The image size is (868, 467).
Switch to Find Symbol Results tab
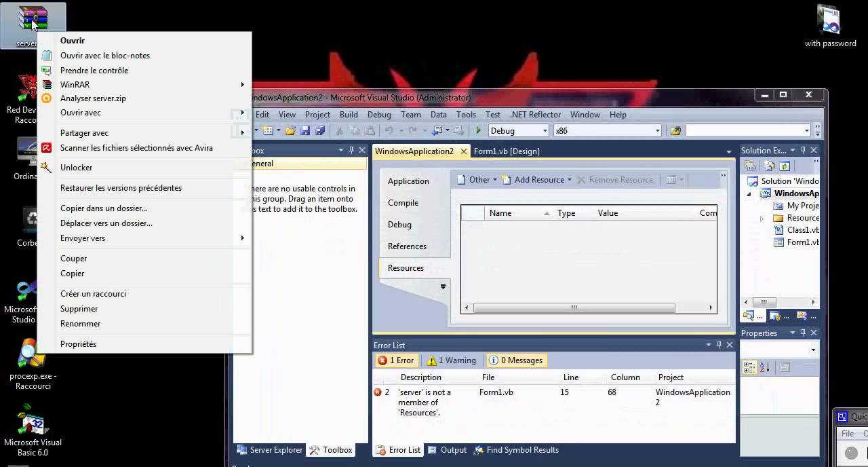[516, 450]
